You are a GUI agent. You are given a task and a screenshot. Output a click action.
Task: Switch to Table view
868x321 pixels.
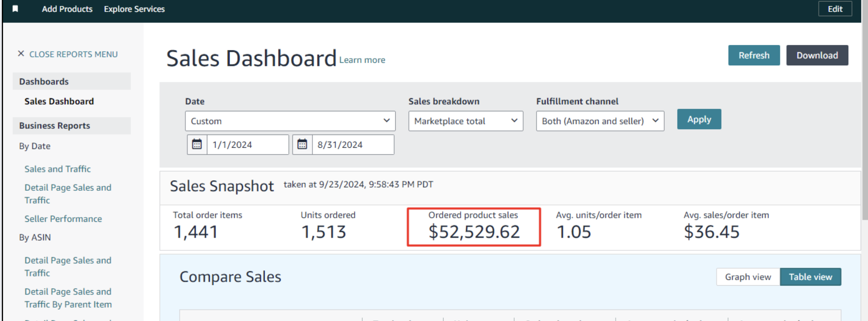(x=810, y=277)
